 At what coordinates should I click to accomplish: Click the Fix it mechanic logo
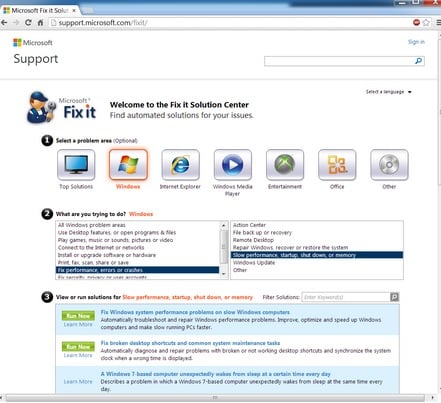pyautogui.click(x=61, y=108)
